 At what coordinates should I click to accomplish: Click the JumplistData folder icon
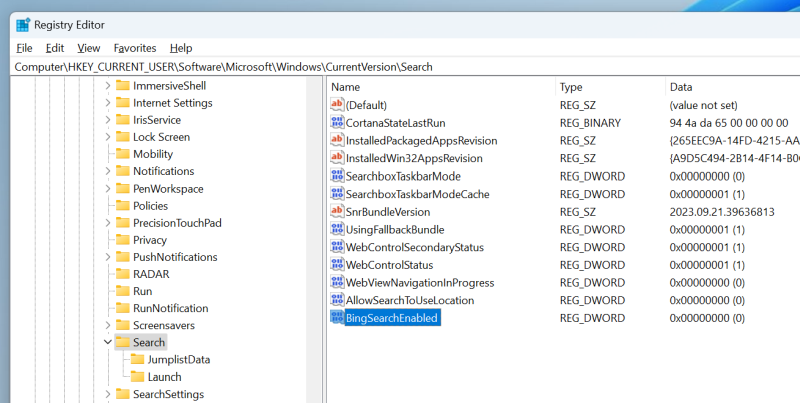point(137,360)
